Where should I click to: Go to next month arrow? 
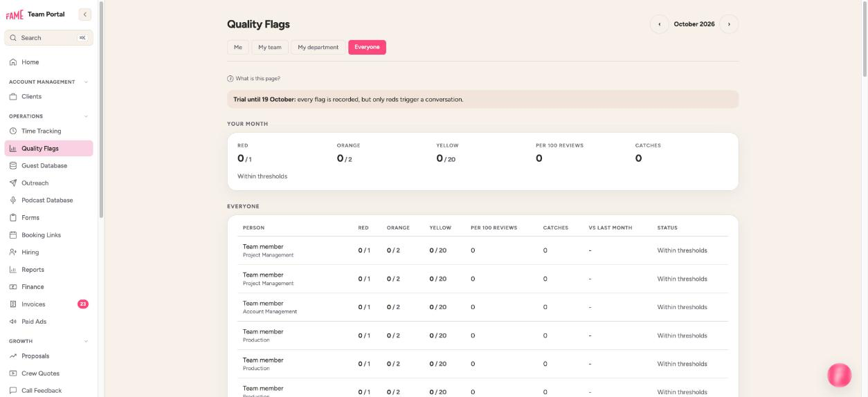pos(729,24)
